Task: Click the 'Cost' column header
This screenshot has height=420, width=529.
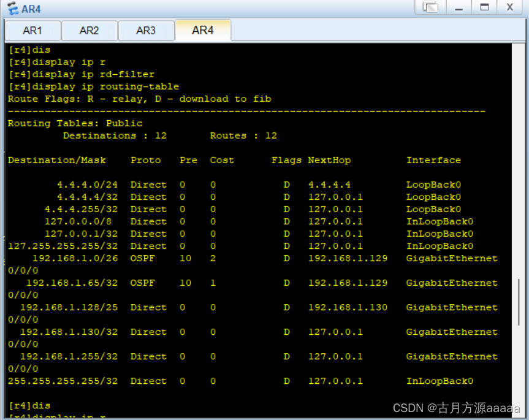Action: coord(222,160)
